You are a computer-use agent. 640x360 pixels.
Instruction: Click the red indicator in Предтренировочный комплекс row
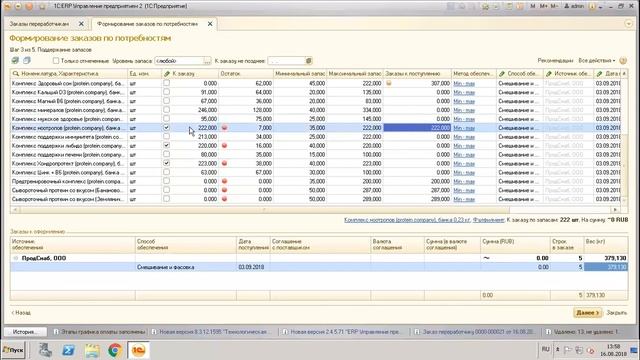(x=224, y=181)
